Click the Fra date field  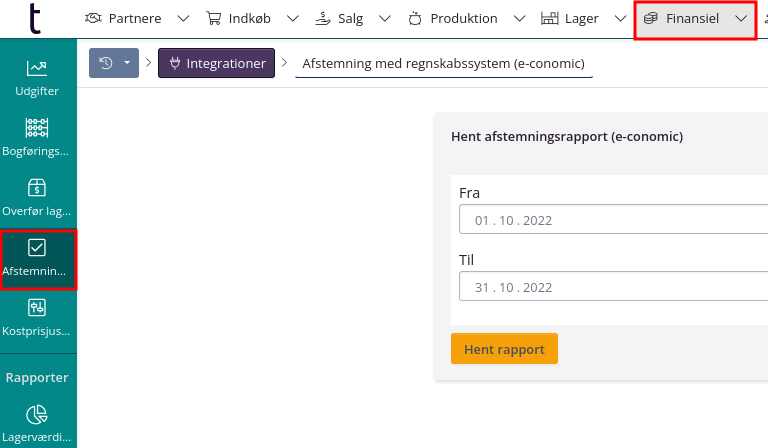(x=612, y=220)
